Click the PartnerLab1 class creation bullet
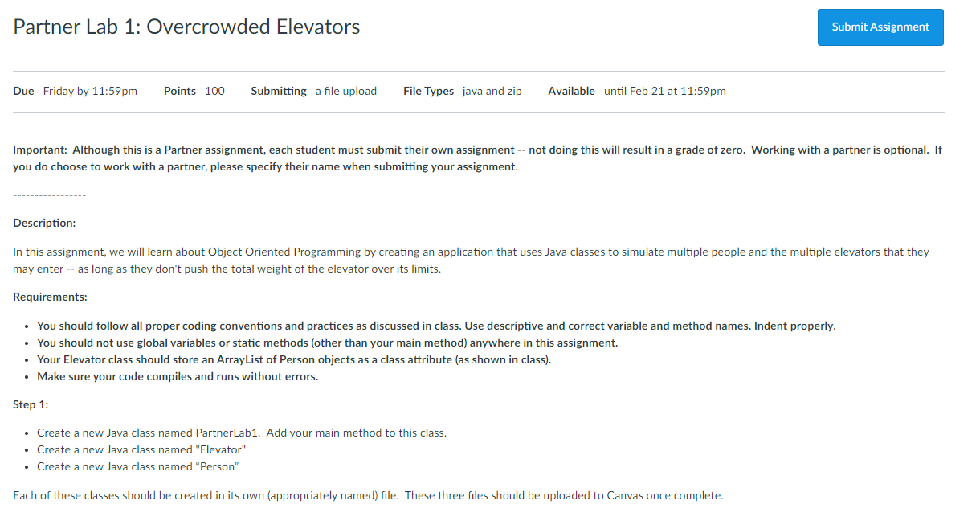 [241, 433]
